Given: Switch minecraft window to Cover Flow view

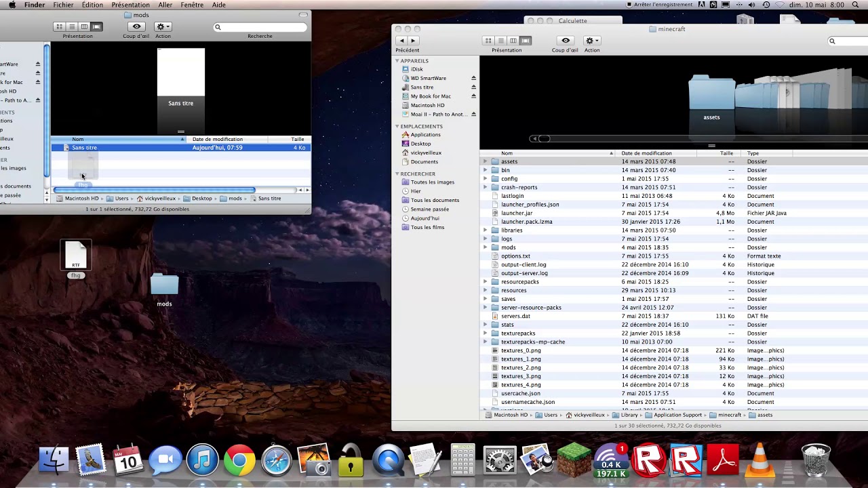Looking at the screenshot, I should coord(526,41).
